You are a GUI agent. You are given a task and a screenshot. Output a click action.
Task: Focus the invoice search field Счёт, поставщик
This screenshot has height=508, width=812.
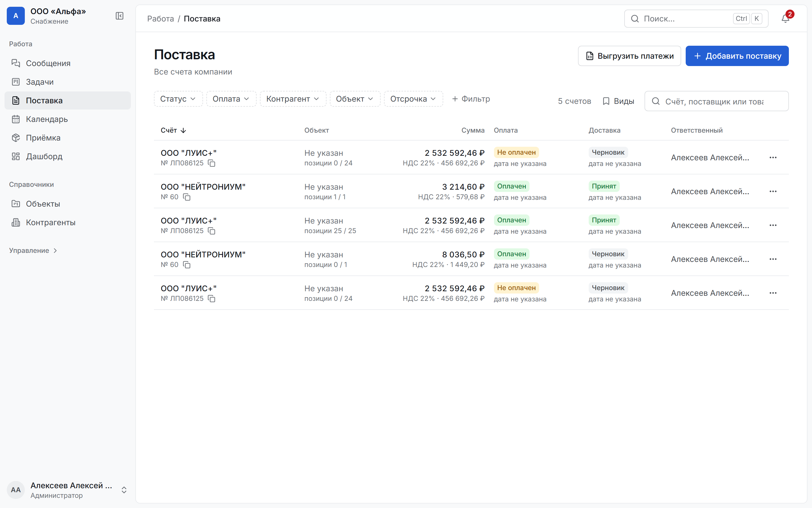click(x=716, y=101)
